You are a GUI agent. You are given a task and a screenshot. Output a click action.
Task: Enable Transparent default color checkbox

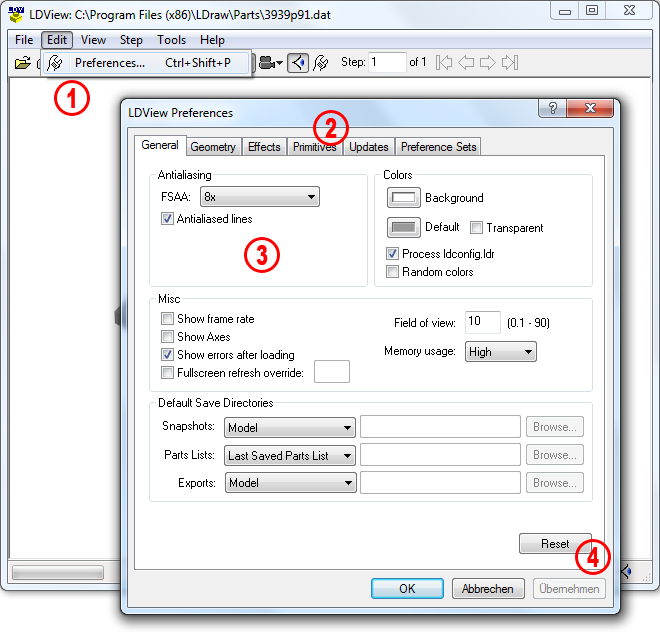tap(476, 227)
